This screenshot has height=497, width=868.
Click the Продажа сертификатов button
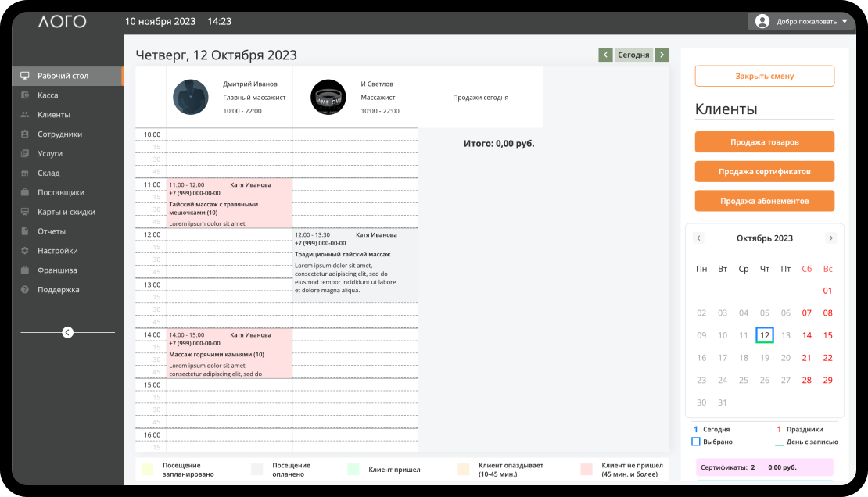[764, 171]
